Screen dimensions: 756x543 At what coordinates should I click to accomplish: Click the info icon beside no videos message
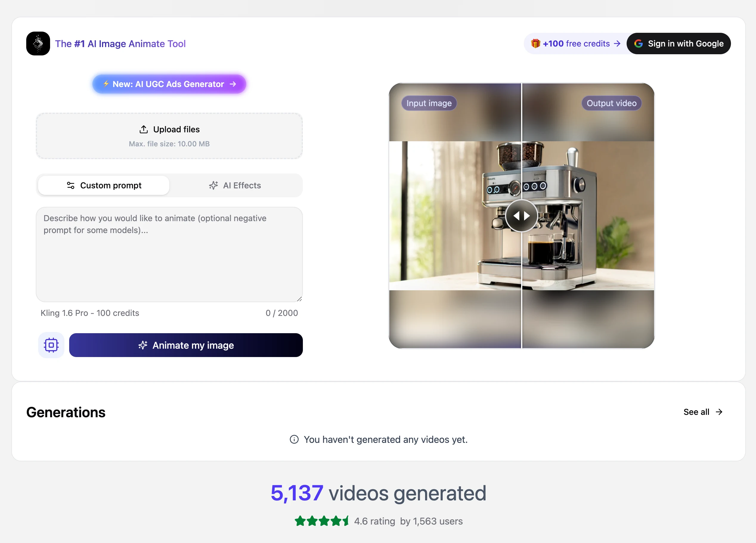pyautogui.click(x=294, y=439)
